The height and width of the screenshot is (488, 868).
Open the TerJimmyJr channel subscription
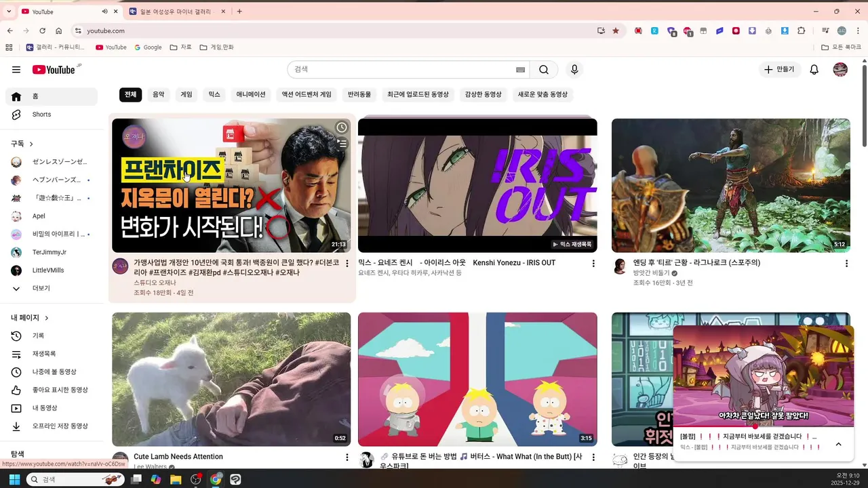(52, 252)
